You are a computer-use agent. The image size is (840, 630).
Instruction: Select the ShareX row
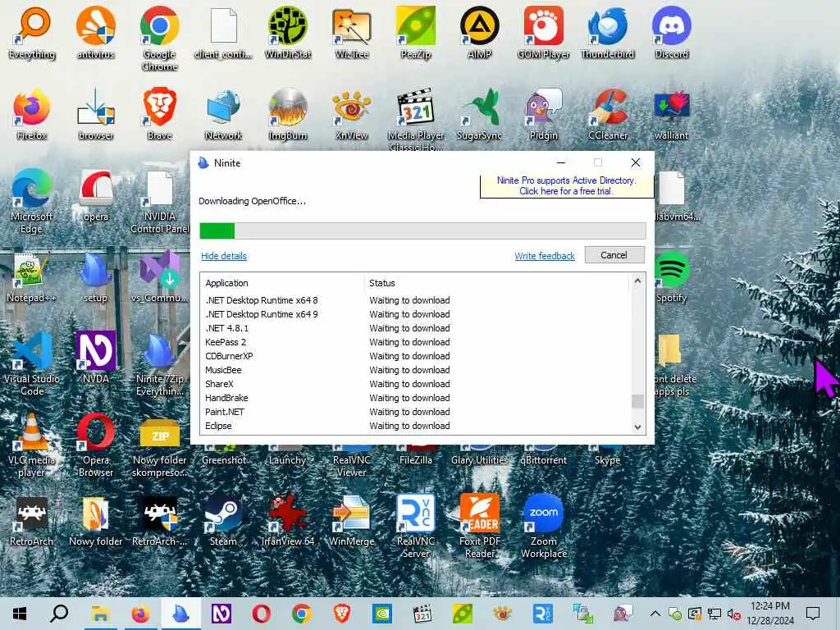click(415, 384)
